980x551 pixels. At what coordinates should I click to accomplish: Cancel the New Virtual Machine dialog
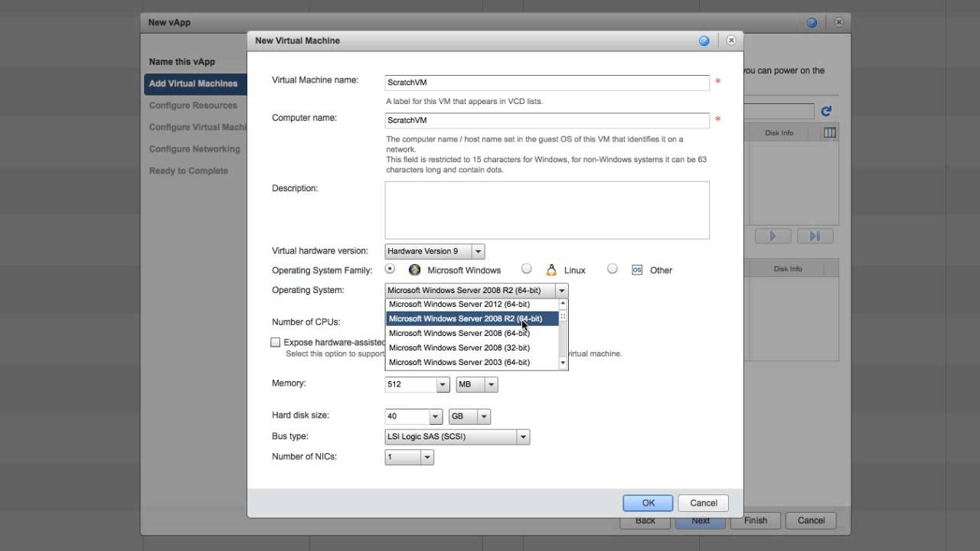point(703,503)
